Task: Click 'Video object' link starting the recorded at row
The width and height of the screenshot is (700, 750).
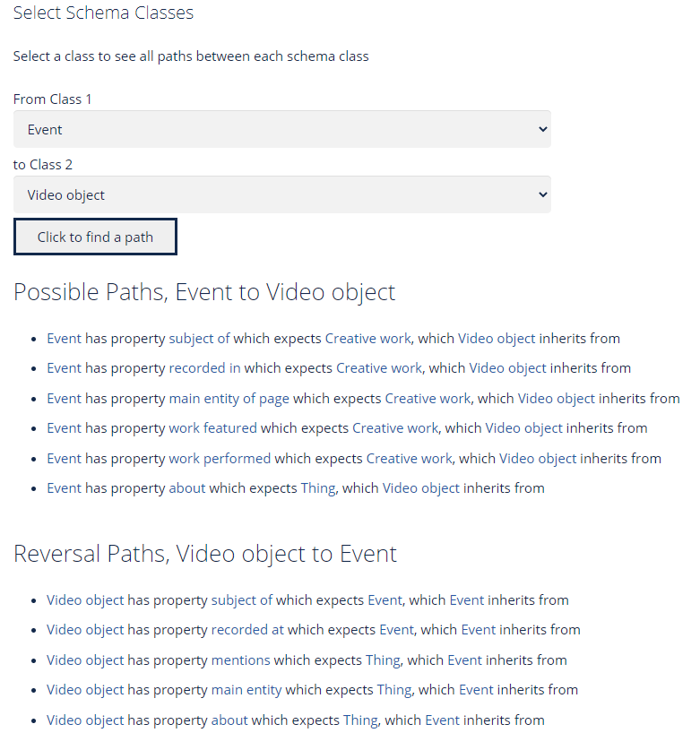Action: pyautogui.click(x=85, y=630)
